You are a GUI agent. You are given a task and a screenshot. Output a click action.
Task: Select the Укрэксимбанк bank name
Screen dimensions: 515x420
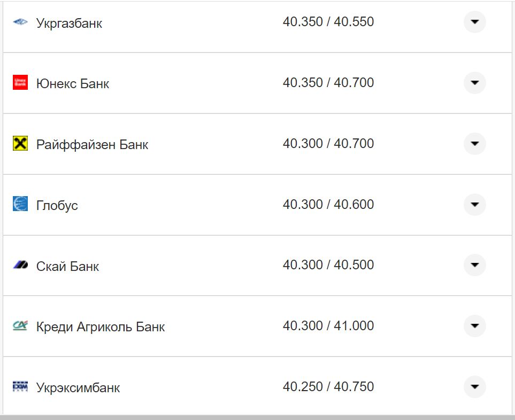pos(78,388)
